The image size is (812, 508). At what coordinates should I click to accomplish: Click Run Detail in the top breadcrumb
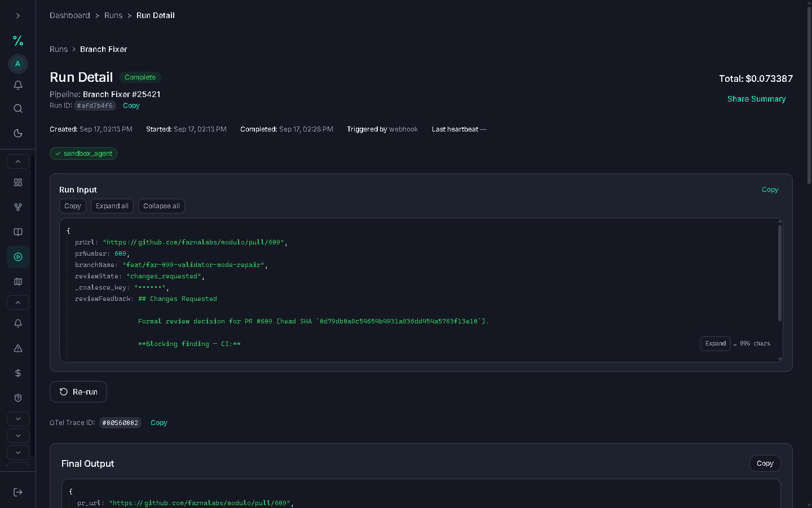pyautogui.click(x=156, y=15)
